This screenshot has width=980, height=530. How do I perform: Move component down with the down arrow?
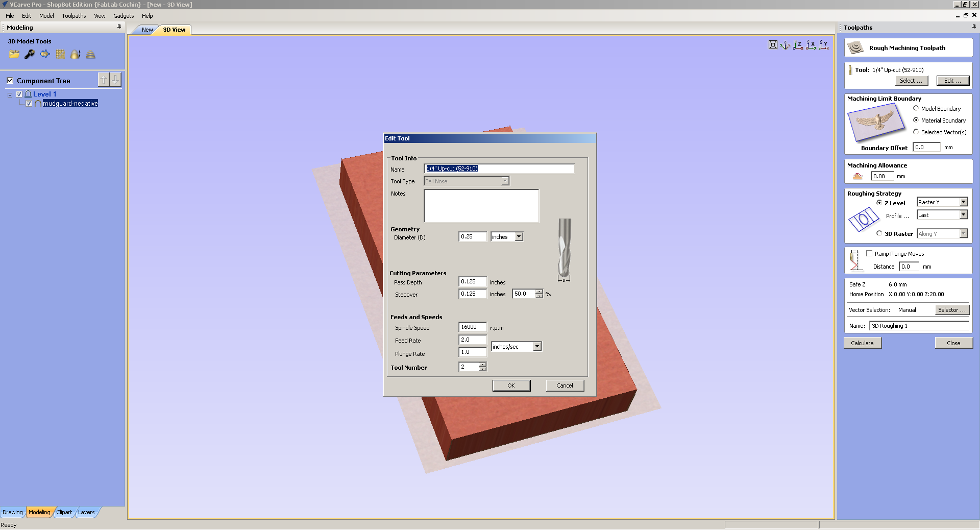click(x=116, y=80)
